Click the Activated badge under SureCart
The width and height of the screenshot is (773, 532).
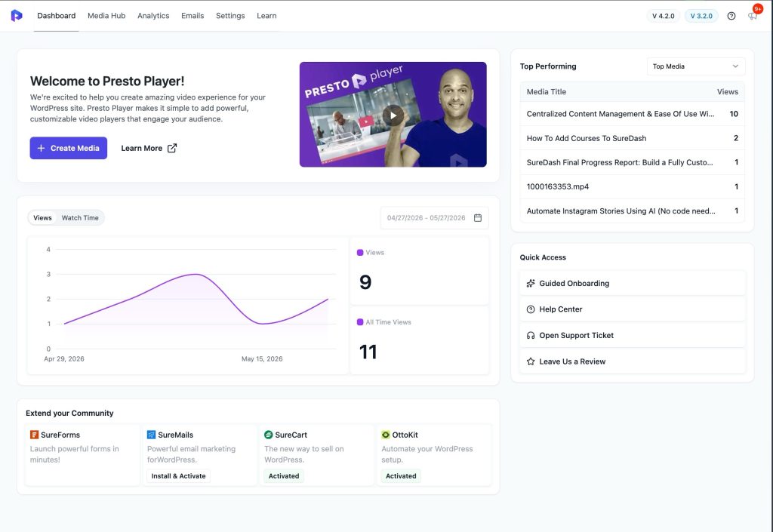[284, 476]
